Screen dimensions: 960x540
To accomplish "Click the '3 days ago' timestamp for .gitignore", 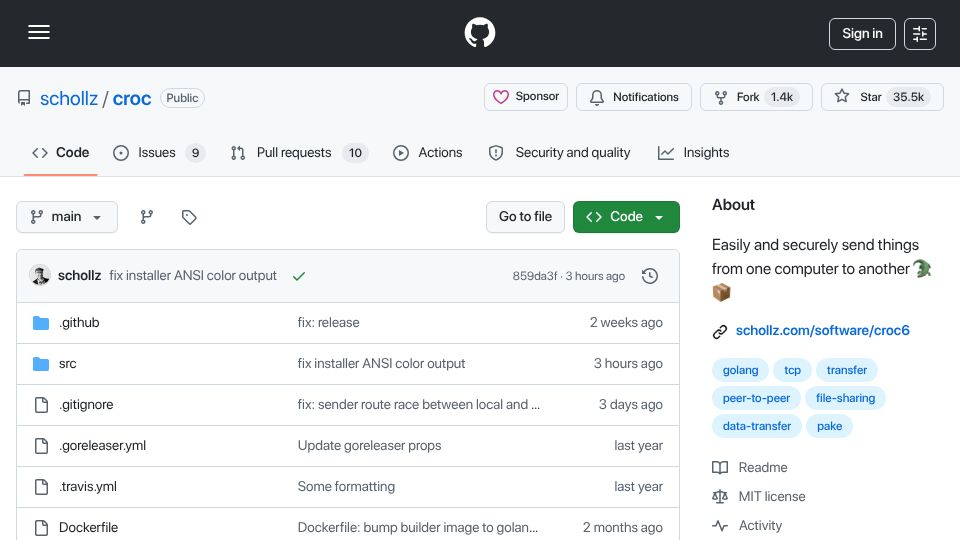I will pos(631,405).
